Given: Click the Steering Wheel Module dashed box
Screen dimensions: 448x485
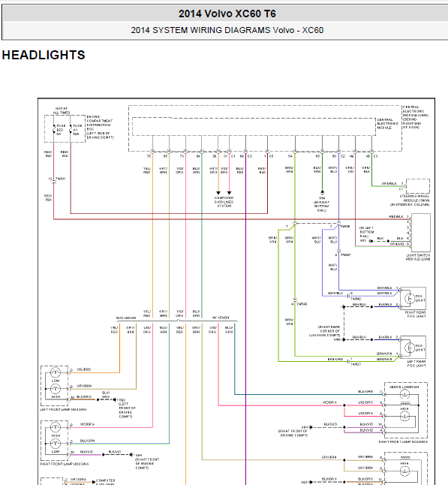Looking at the screenshot, I should tap(418, 186).
